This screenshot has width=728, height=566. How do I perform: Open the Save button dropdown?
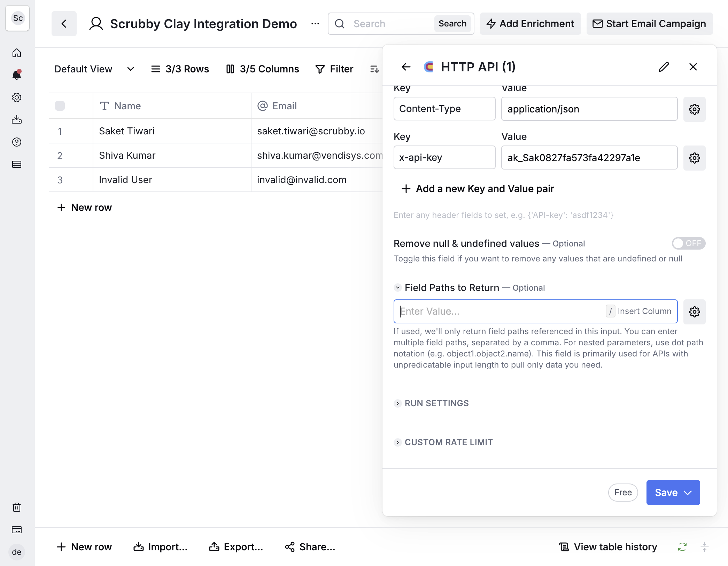click(x=688, y=493)
